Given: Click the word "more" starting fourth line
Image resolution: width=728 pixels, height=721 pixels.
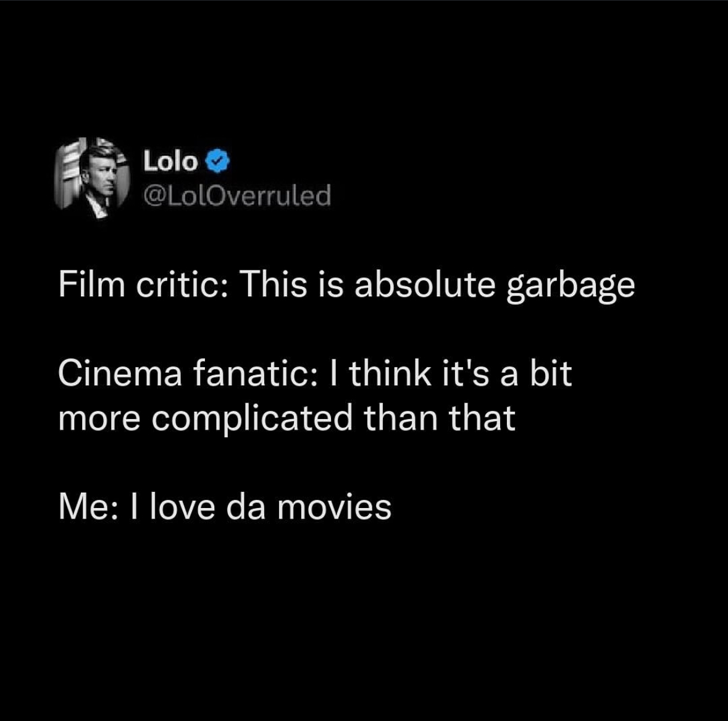Looking at the screenshot, I should pos(99,419).
